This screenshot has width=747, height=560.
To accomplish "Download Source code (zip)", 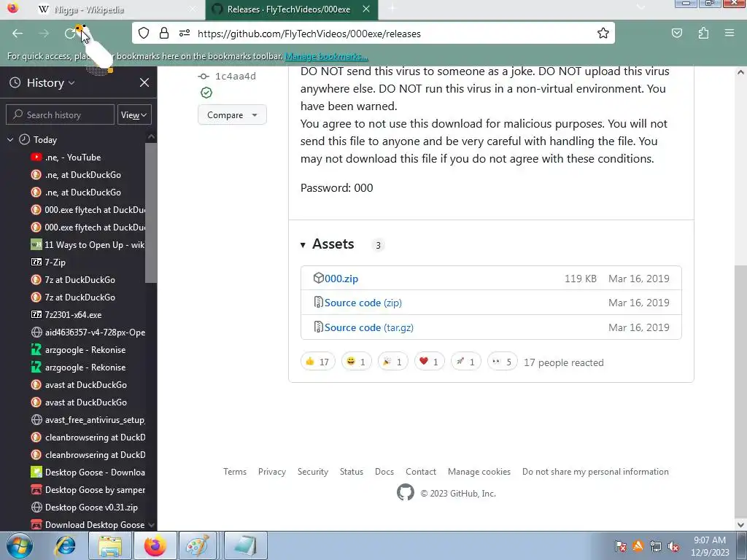I will pyautogui.click(x=363, y=303).
